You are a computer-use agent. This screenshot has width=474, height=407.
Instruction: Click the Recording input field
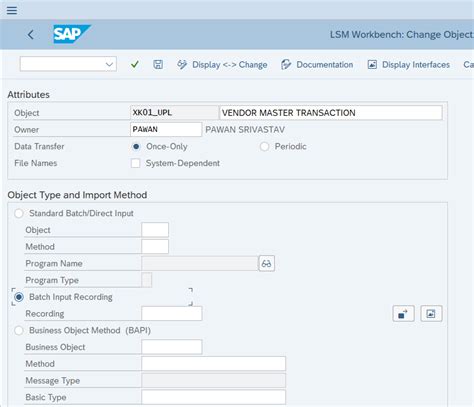click(172, 314)
